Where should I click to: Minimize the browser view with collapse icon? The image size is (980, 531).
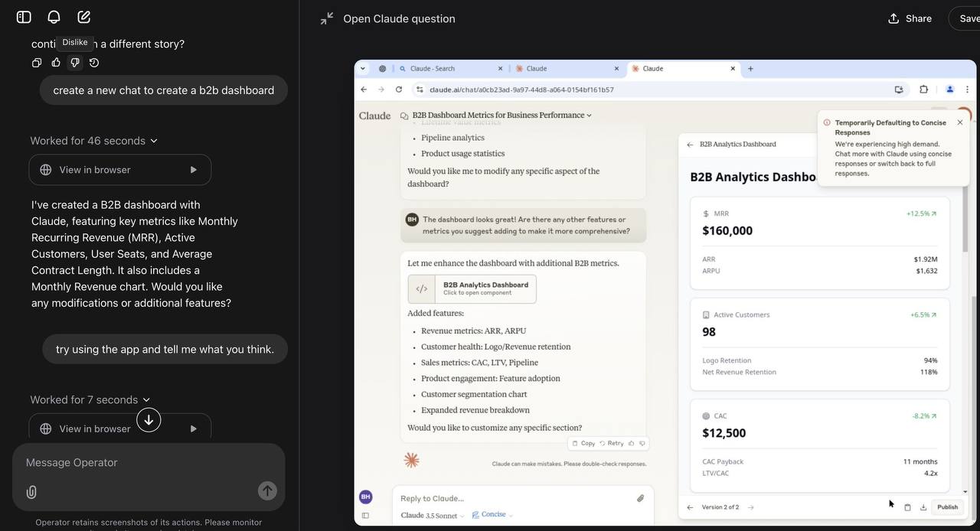click(327, 18)
